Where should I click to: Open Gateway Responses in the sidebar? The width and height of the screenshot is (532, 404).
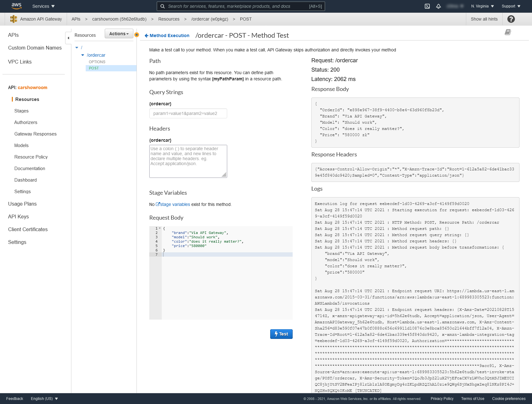[x=36, y=134]
